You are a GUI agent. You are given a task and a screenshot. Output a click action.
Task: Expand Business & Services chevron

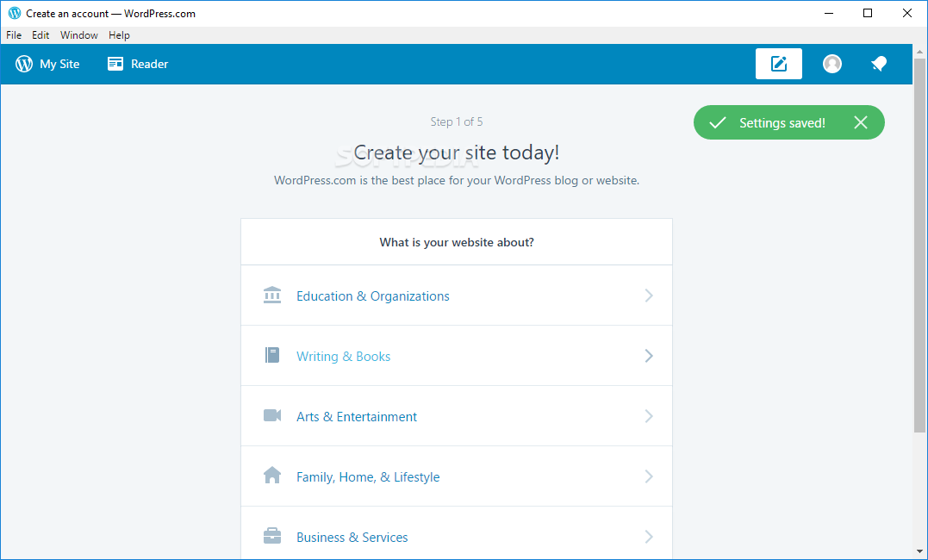(x=649, y=537)
